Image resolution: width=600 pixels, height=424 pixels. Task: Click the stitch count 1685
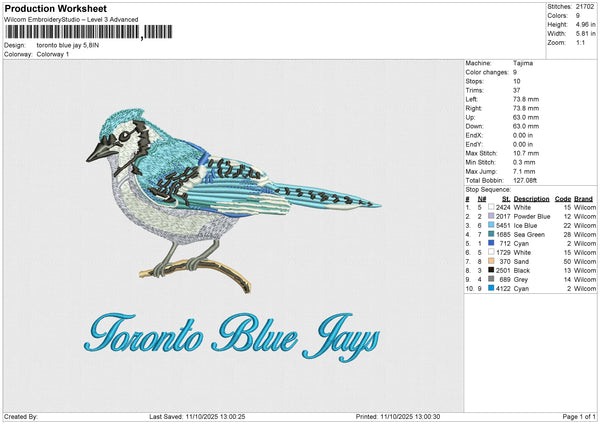tap(503, 235)
